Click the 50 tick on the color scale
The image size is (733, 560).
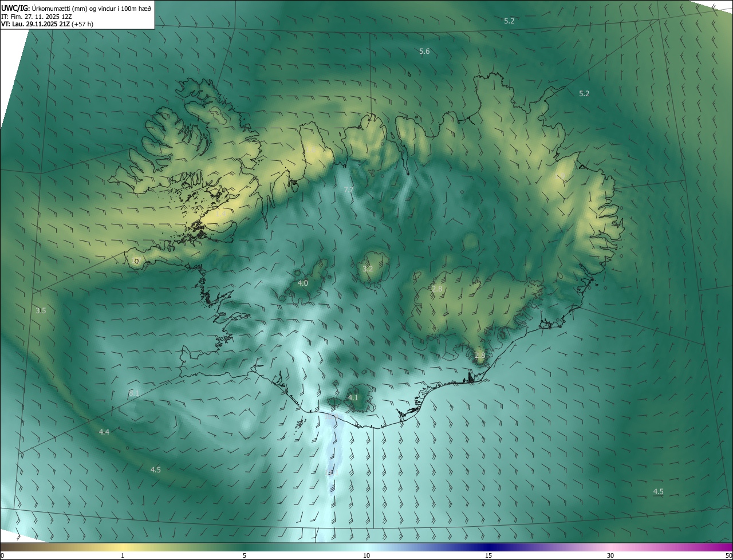729,555
